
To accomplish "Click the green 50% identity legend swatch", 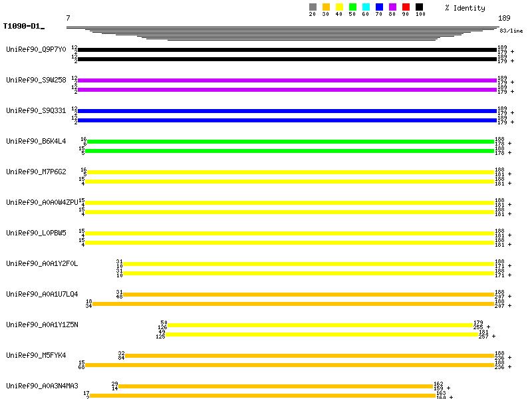I will 352,7.
